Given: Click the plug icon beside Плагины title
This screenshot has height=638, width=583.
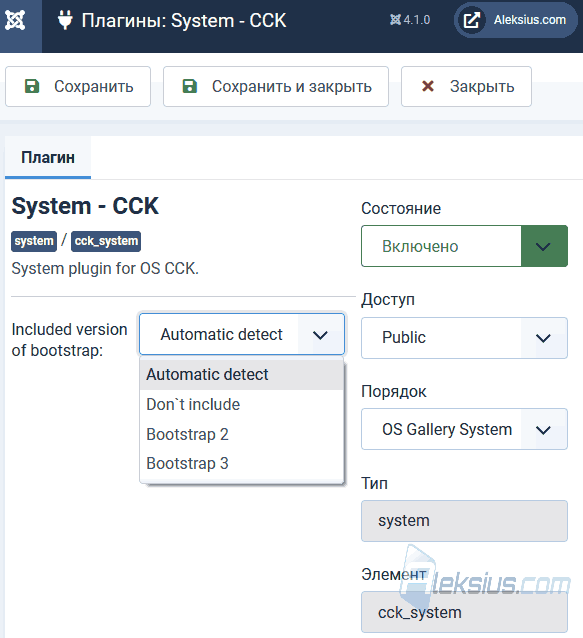Looking at the screenshot, I should pos(65,20).
